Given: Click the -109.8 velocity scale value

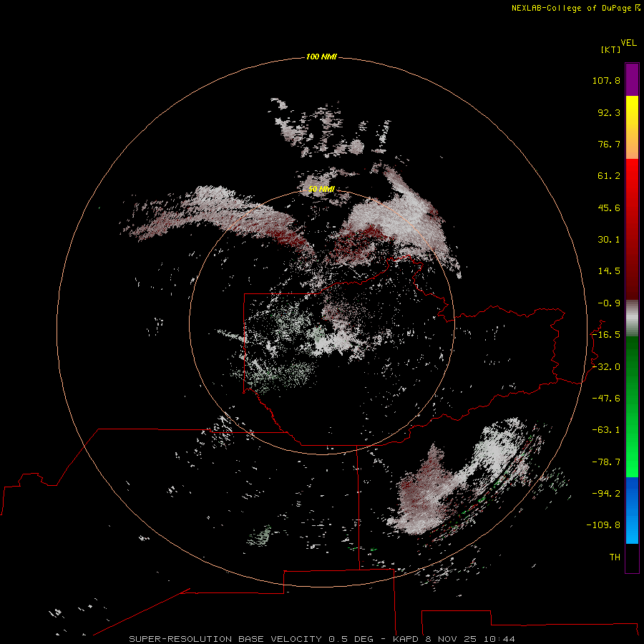Looking at the screenshot, I should pyautogui.click(x=603, y=525).
